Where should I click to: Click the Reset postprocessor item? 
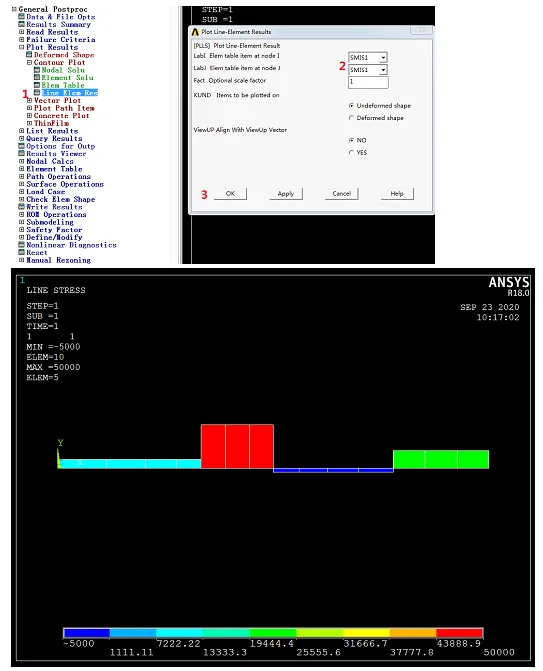click(36, 252)
